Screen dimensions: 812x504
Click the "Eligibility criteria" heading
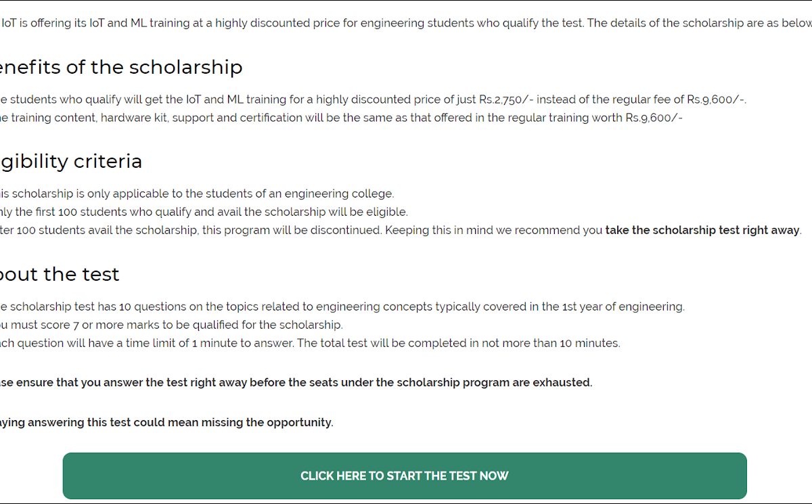pyautogui.click(x=71, y=161)
